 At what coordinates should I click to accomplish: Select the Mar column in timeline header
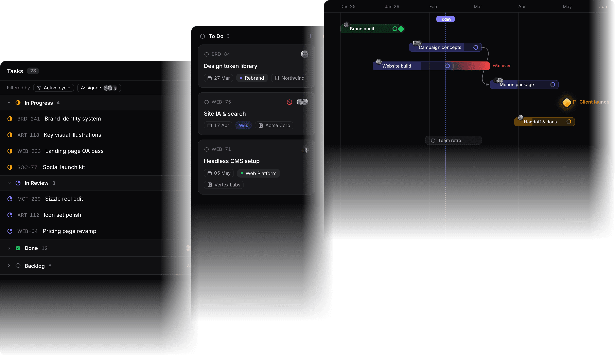(x=478, y=7)
